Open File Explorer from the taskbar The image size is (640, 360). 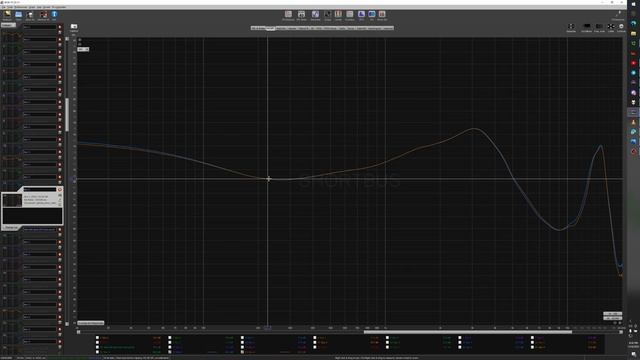coord(633,33)
